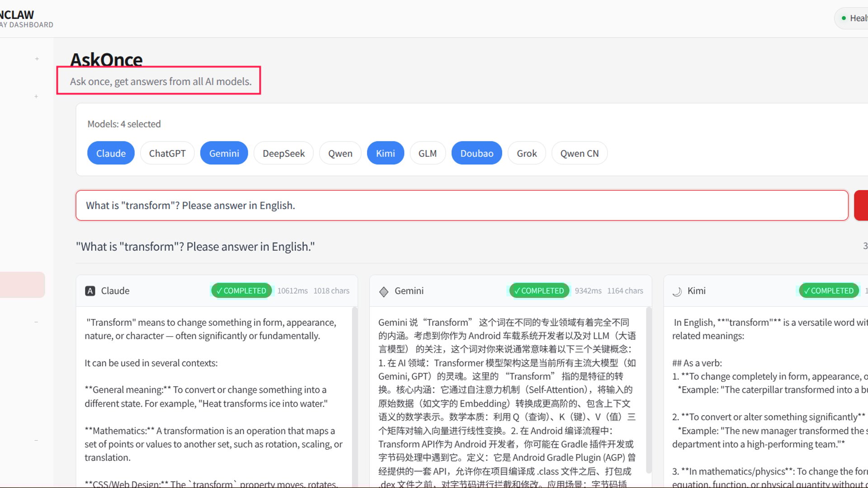Select the Qwen model chip

(340, 153)
